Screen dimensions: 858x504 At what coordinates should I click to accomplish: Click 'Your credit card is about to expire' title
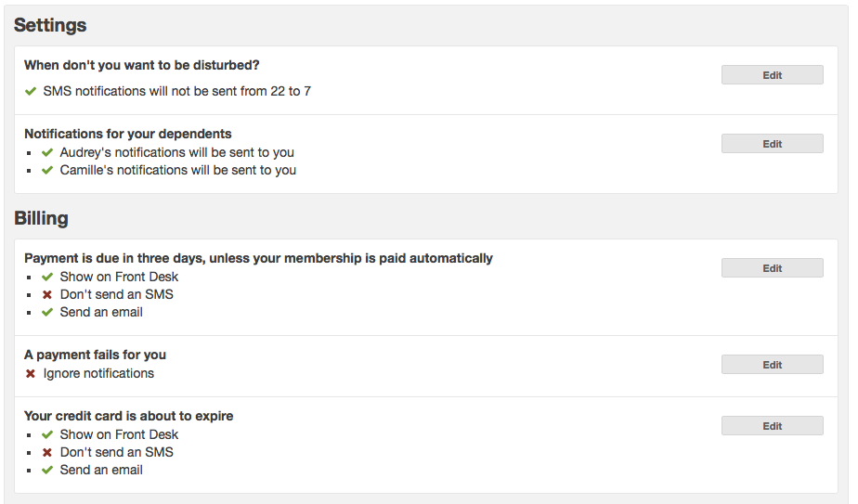(129, 416)
